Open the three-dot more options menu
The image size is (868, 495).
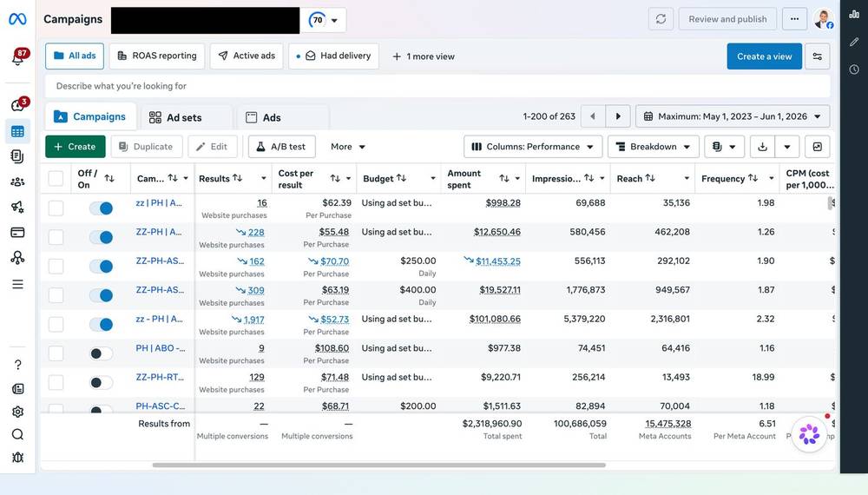(794, 19)
